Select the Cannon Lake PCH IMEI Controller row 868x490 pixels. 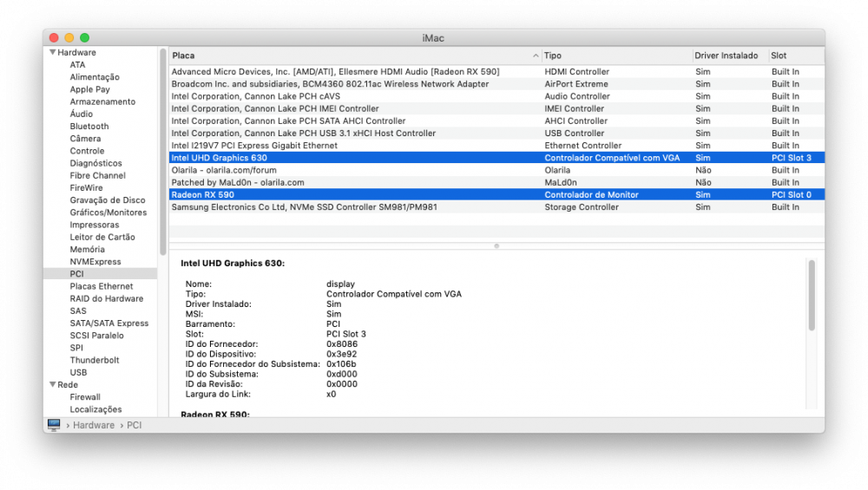(x=496, y=108)
